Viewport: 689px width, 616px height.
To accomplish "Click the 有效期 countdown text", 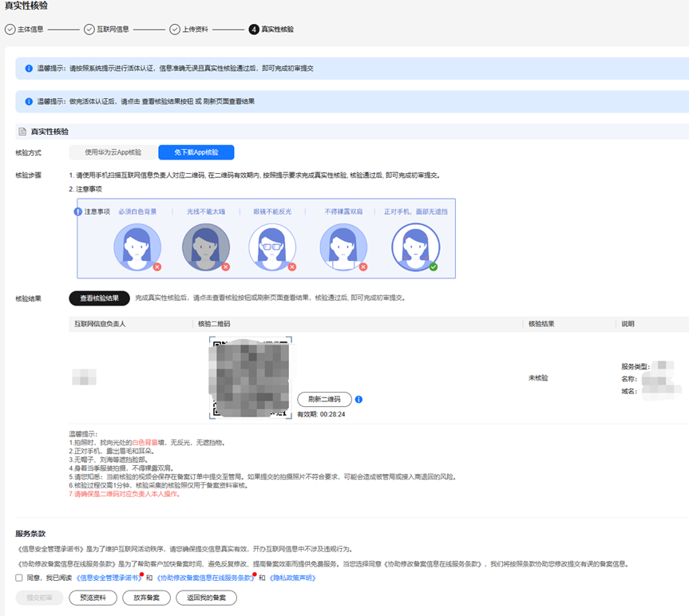I will coord(321,414).
